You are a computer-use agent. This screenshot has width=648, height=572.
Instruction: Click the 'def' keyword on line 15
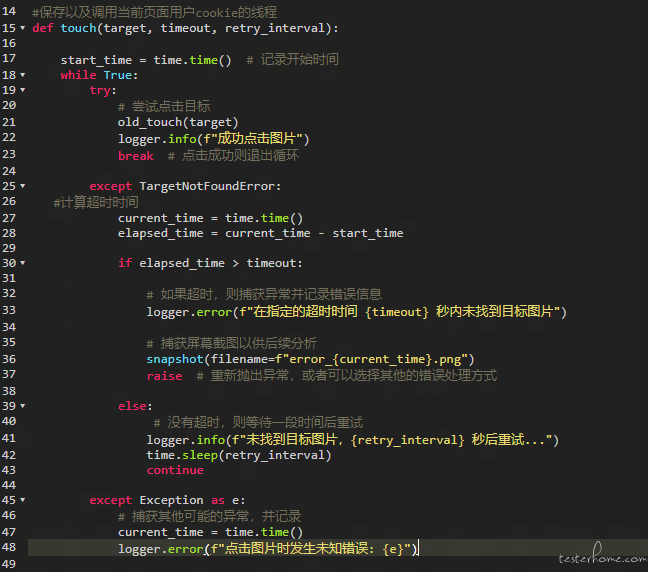pos(43,28)
